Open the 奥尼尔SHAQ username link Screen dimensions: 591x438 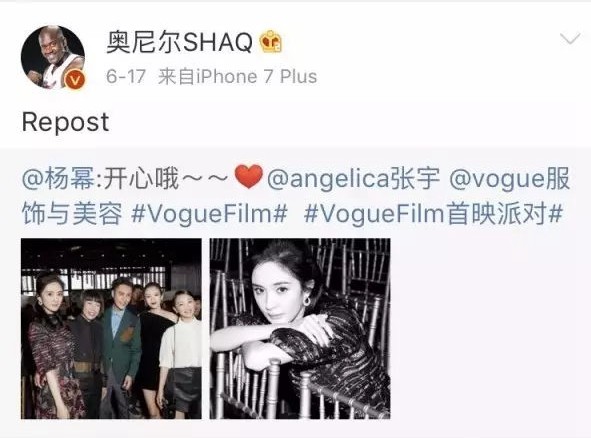click(x=179, y=41)
